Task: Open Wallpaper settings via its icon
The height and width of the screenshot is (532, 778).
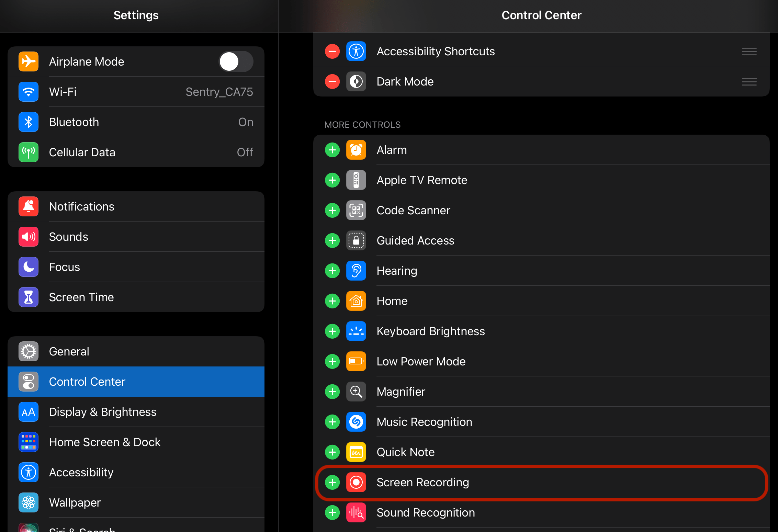Action: [x=29, y=502]
